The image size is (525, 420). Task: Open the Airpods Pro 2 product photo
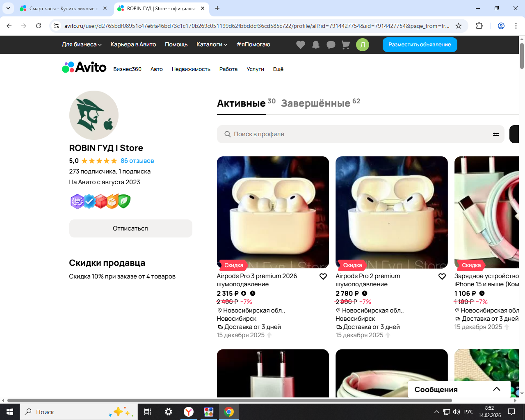click(x=392, y=212)
